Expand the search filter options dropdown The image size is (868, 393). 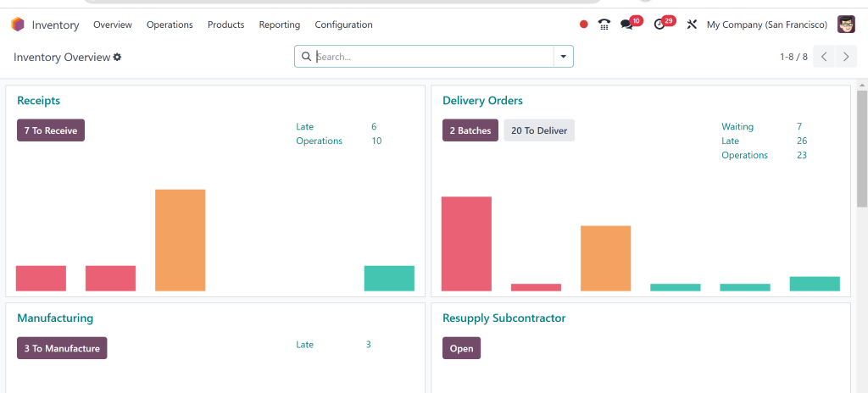(x=564, y=57)
